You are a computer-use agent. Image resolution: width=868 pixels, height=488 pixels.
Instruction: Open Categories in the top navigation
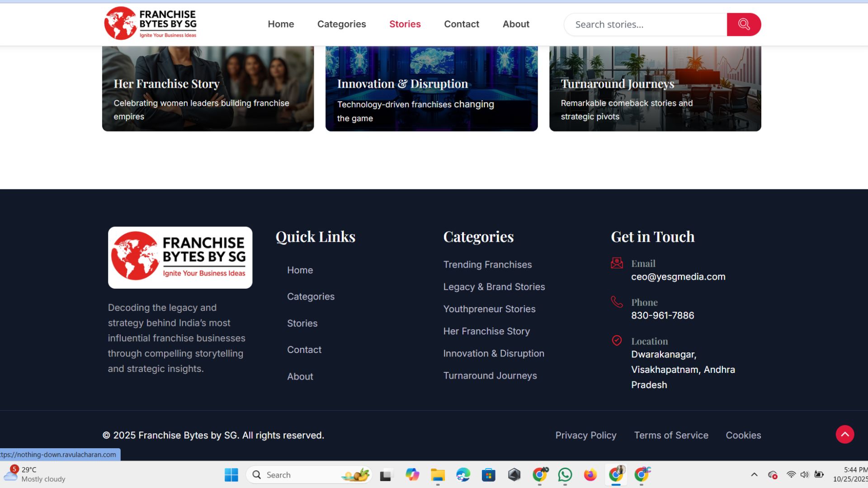pyautogui.click(x=341, y=24)
